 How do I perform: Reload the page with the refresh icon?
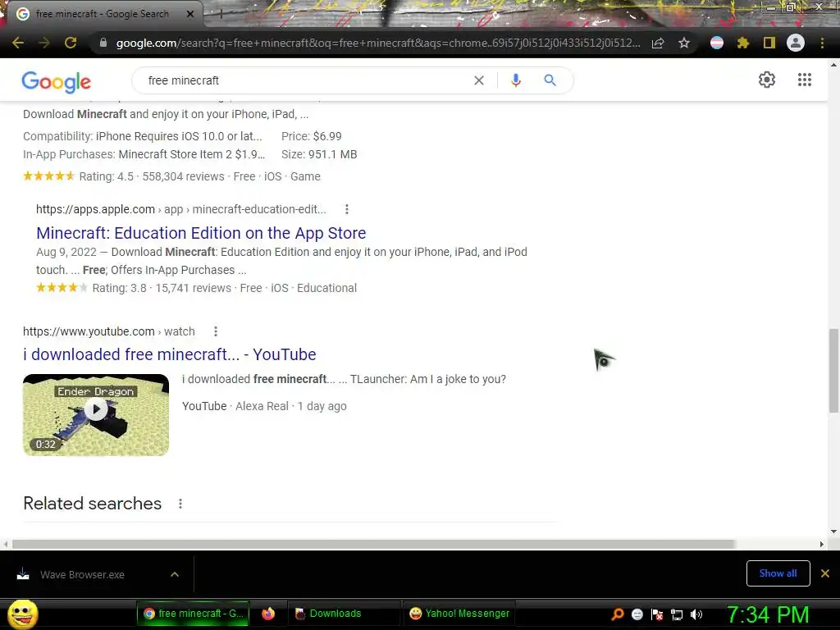[x=71, y=43]
